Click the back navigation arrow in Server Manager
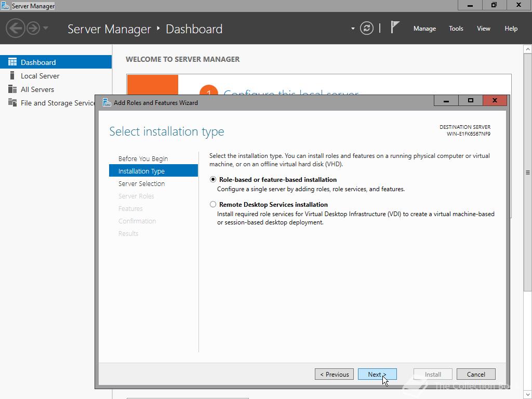 (15, 28)
